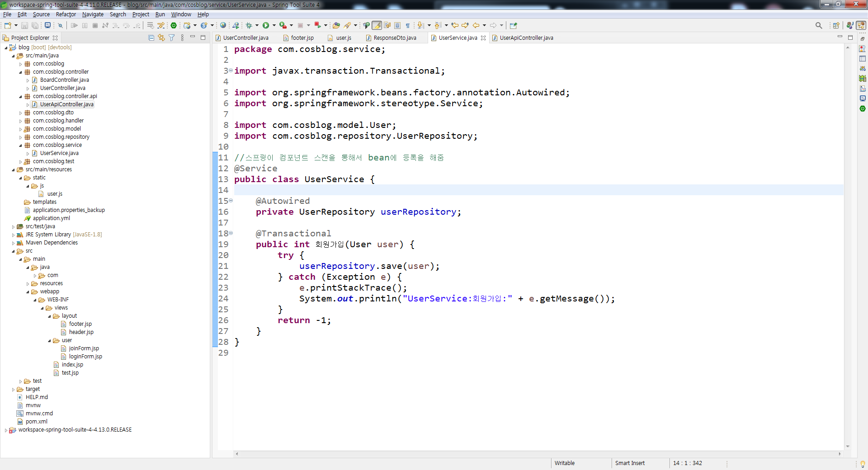Click the Resume debug icon

tap(74, 25)
